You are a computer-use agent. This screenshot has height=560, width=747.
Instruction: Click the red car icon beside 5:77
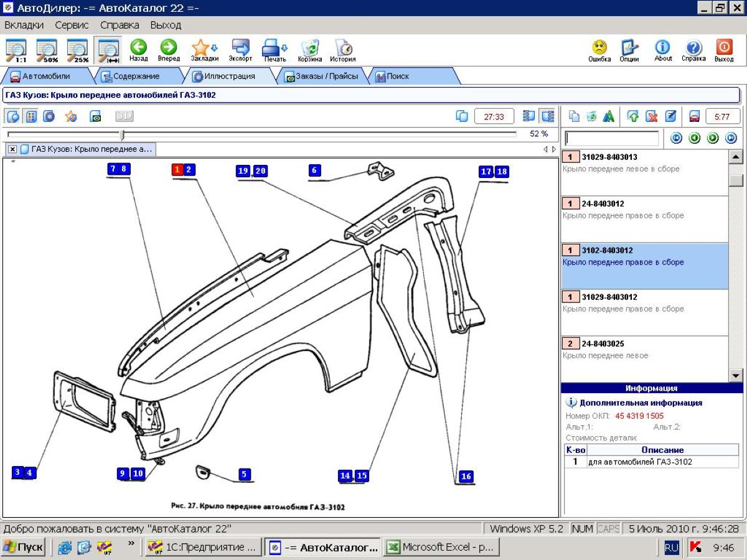(x=695, y=116)
